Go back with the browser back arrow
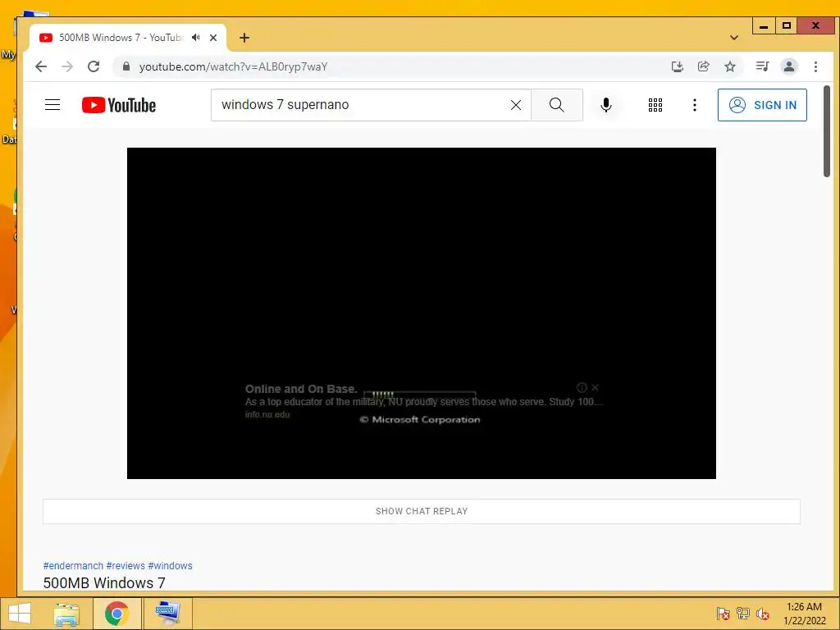 [41, 66]
